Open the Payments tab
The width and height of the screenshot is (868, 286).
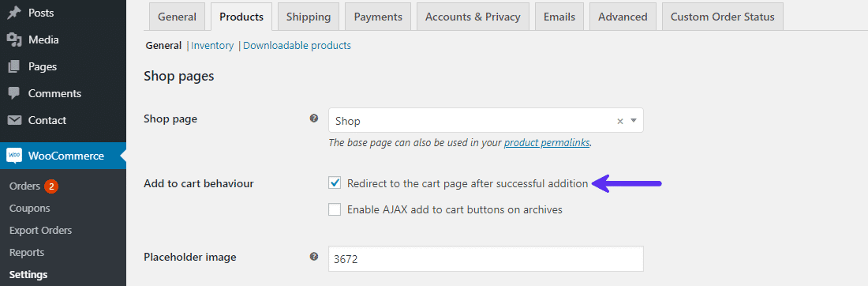pyautogui.click(x=378, y=17)
